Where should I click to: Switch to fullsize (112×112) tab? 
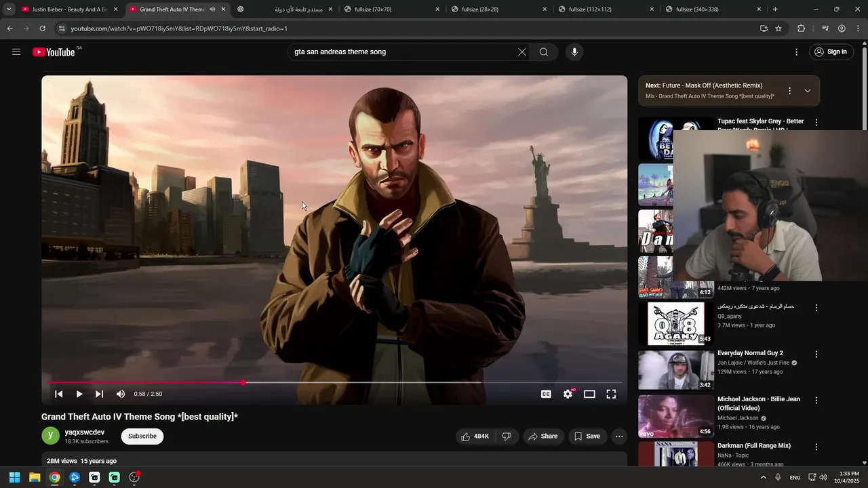(x=606, y=9)
